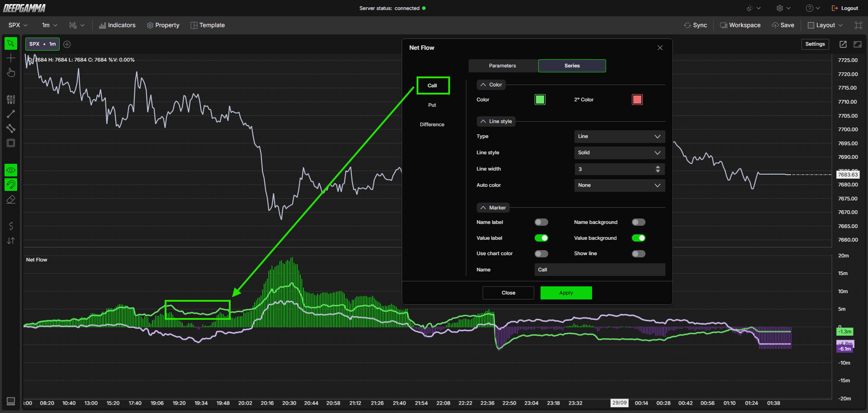Toggle drawings visibility eye icon
Screen dimensions: 868x413
(11, 170)
